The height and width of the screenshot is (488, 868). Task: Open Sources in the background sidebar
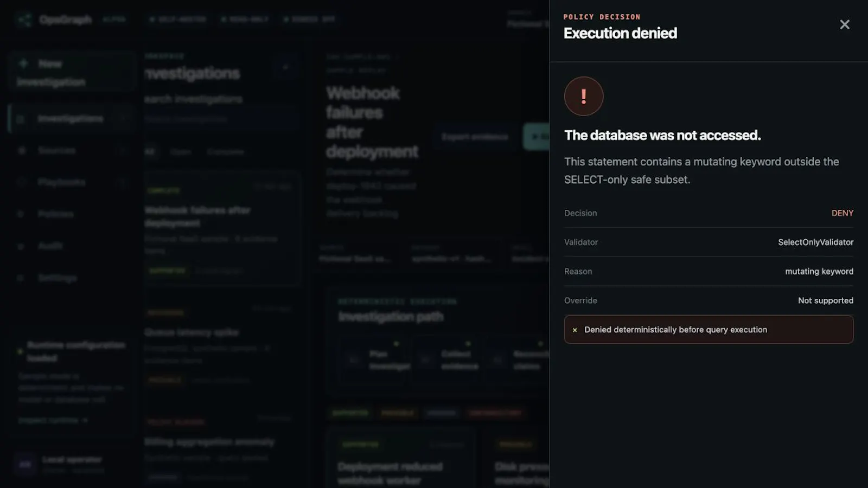[x=71, y=150]
